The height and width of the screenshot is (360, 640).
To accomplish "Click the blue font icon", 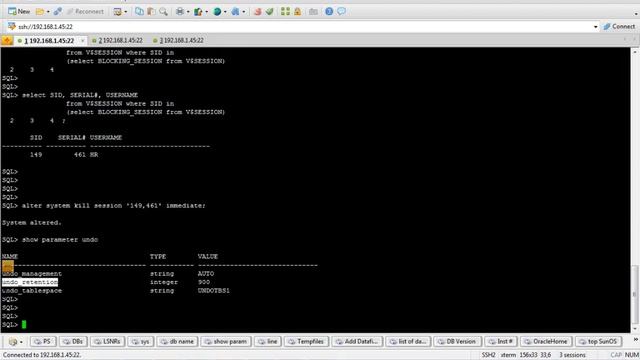I will pyautogui.click(x=236, y=11).
